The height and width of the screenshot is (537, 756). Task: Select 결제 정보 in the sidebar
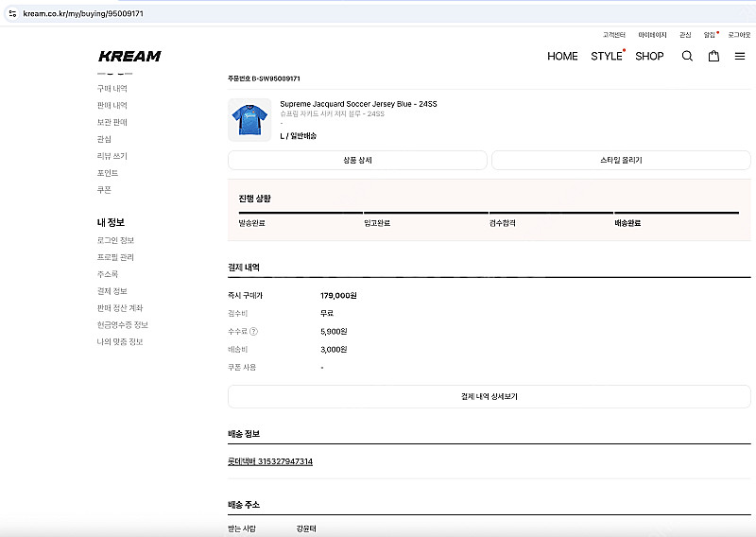coord(112,291)
